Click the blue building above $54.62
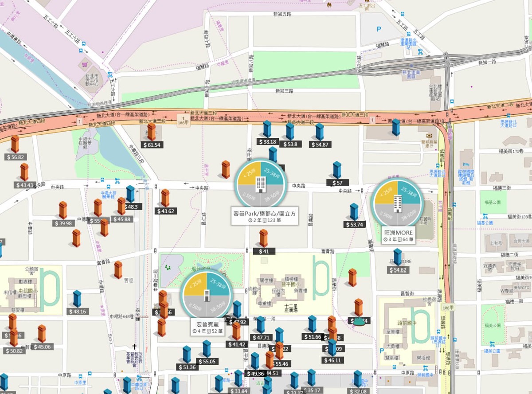 point(398,257)
